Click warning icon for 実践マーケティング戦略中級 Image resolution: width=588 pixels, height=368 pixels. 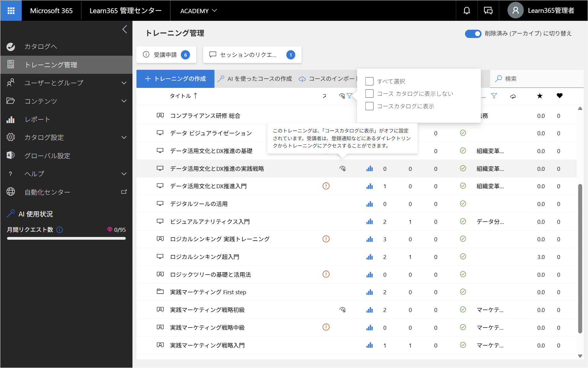click(x=326, y=327)
